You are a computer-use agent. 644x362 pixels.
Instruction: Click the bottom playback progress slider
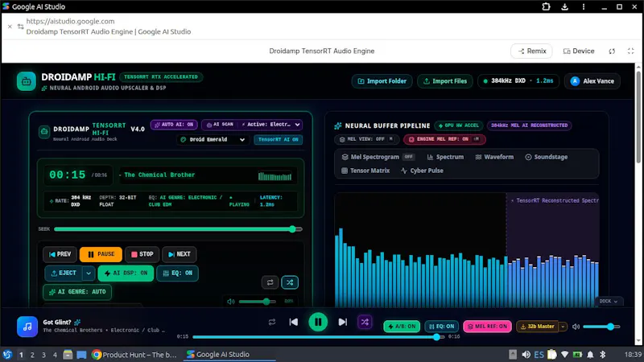pyautogui.click(x=318, y=337)
